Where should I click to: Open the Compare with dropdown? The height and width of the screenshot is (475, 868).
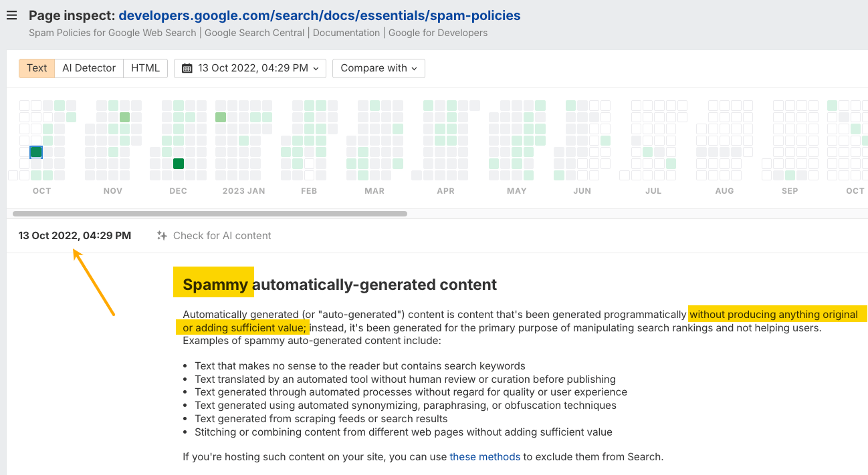point(378,67)
